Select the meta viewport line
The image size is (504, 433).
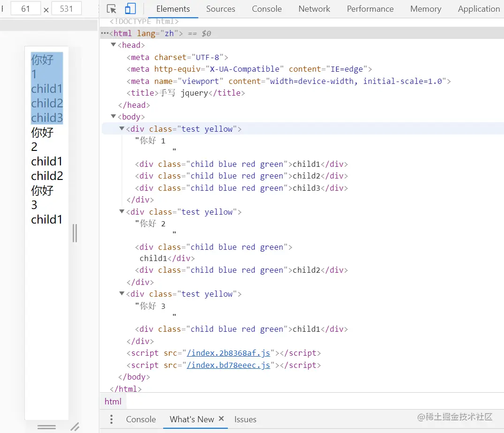[x=289, y=81]
